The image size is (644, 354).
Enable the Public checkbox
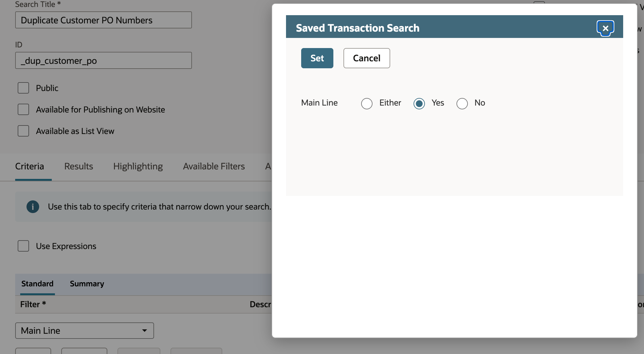23,88
